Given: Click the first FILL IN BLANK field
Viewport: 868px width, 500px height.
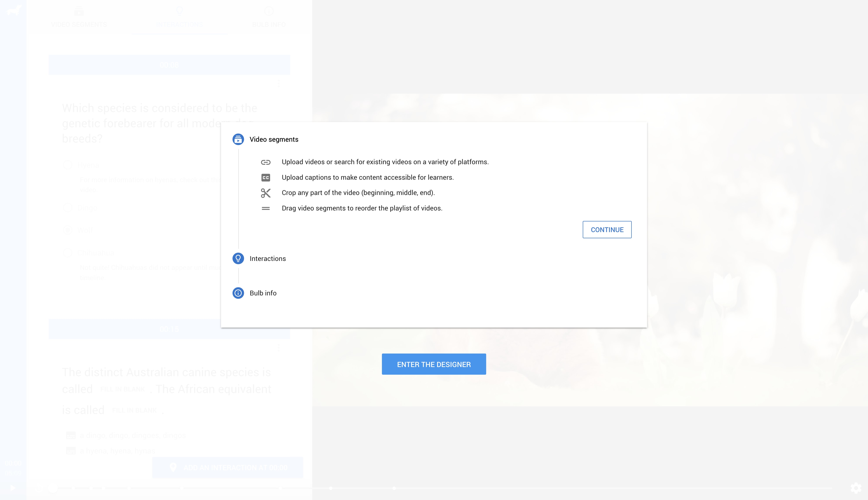Looking at the screenshot, I should point(123,389).
